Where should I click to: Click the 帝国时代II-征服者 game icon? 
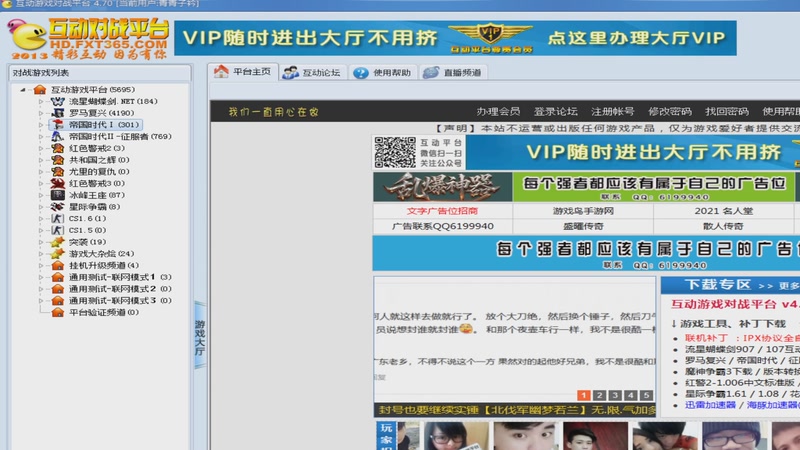58,136
